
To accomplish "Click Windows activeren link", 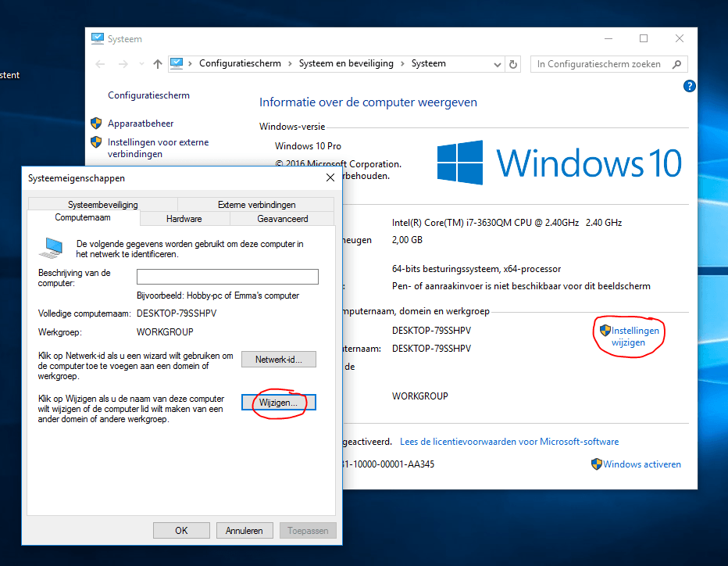I will click(641, 464).
